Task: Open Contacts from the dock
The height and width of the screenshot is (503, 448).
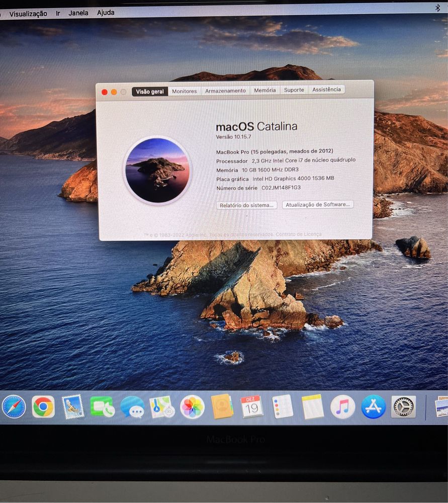Action: 222,406
